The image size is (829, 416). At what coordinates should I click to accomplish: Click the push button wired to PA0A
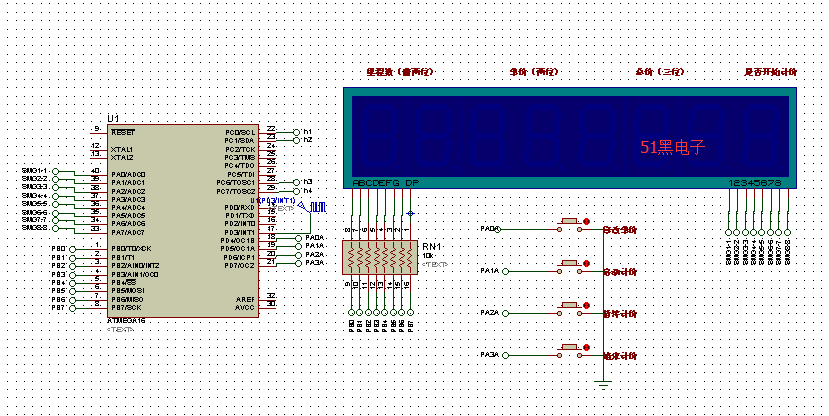pyautogui.click(x=569, y=224)
